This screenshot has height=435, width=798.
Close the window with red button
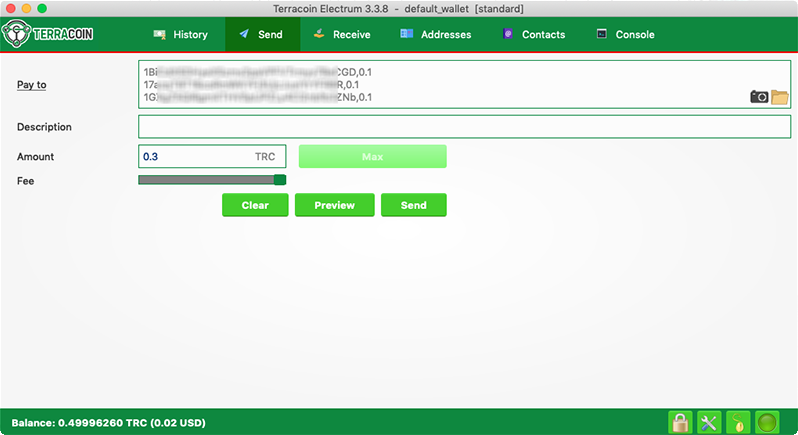pos(11,8)
